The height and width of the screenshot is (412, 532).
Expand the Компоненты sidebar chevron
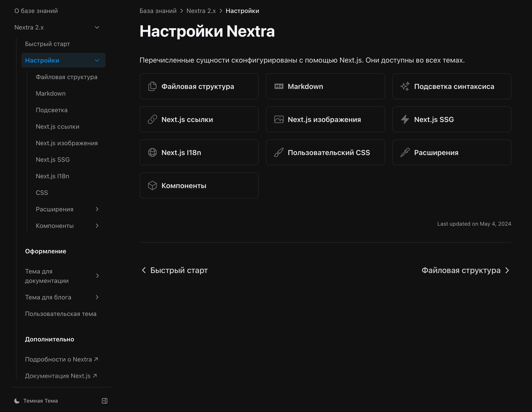[97, 226]
